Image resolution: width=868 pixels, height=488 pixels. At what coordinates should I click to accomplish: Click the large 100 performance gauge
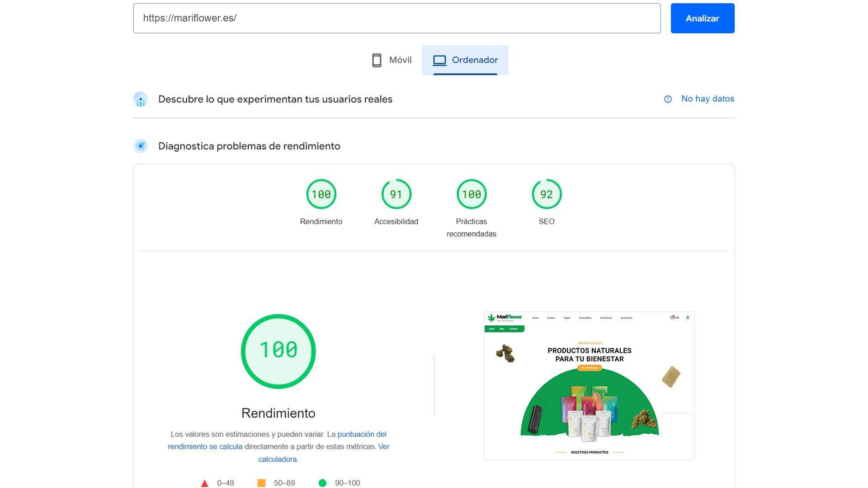278,351
